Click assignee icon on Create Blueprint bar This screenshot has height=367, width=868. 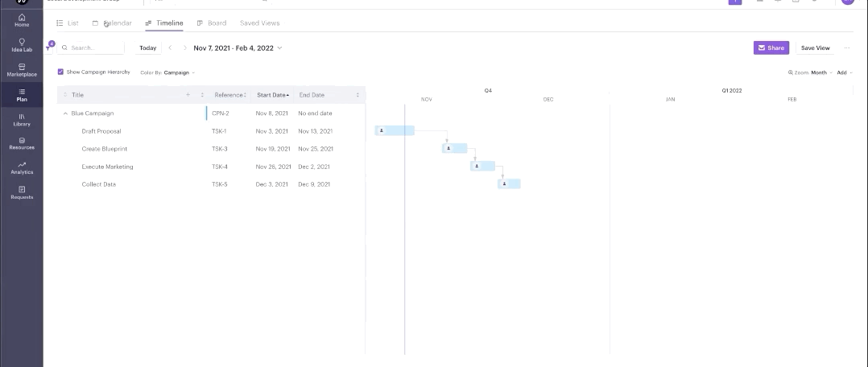click(x=448, y=148)
